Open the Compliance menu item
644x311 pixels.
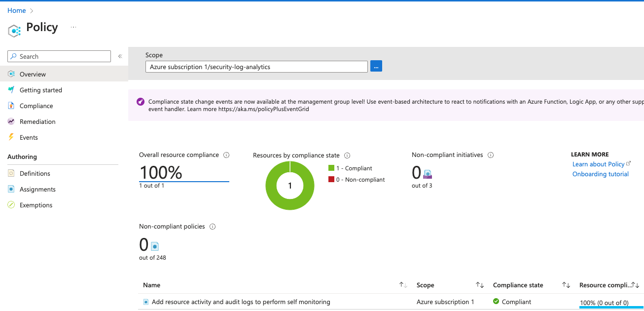pos(36,106)
